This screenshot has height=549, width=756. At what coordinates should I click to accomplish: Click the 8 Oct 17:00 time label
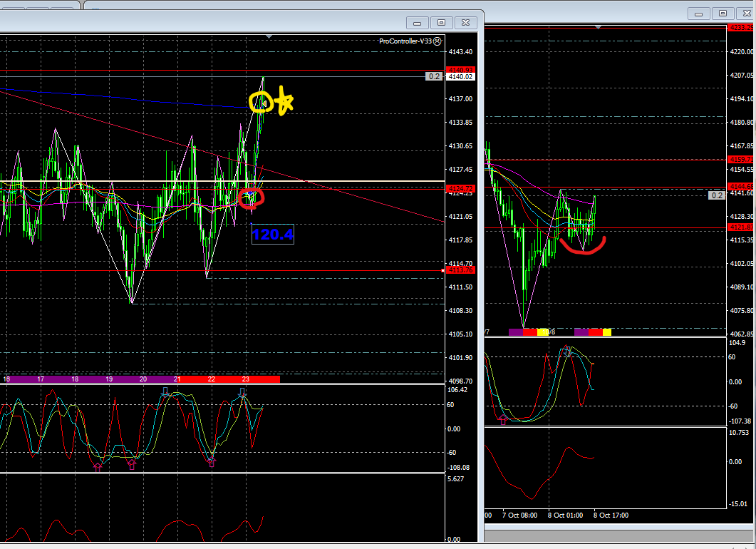611,515
